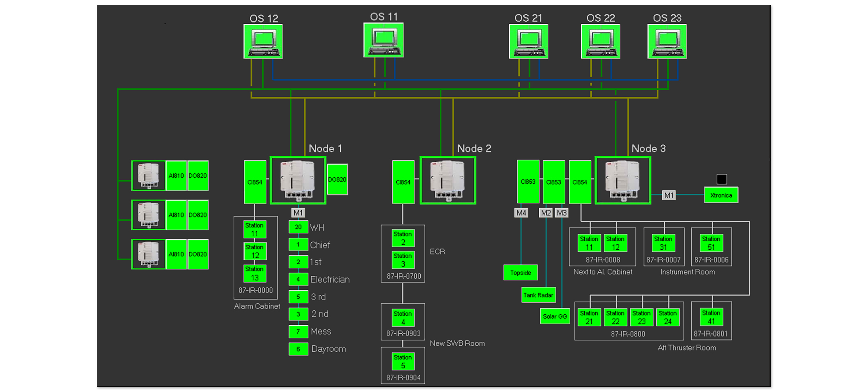Open the OS 12 operator station icon

263,41
